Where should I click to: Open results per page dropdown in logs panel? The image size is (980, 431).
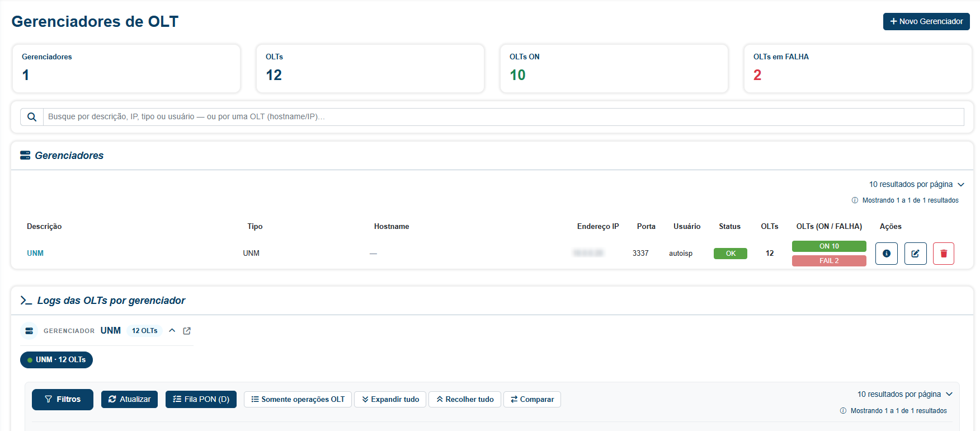click(x=905, y=394)
